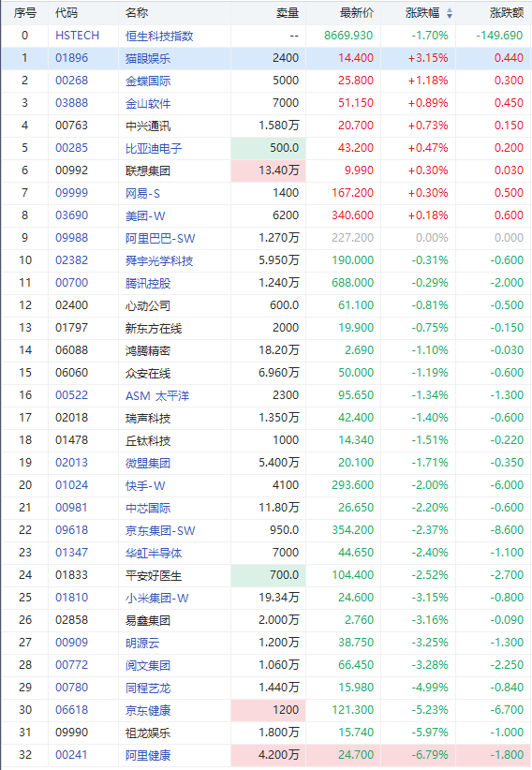Open 京东健康 stock name
Screen dimensions: 532x770
148,711
